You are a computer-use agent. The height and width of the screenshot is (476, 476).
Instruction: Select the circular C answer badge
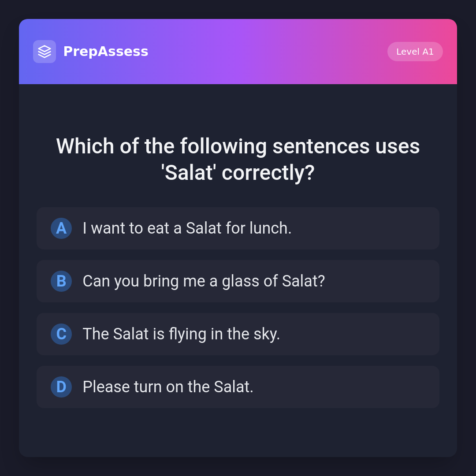pyautogui.click(x=61, y=334)
